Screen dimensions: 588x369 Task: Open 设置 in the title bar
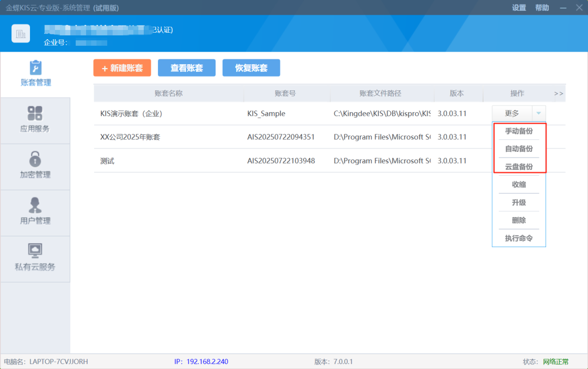tap(519, 8)
